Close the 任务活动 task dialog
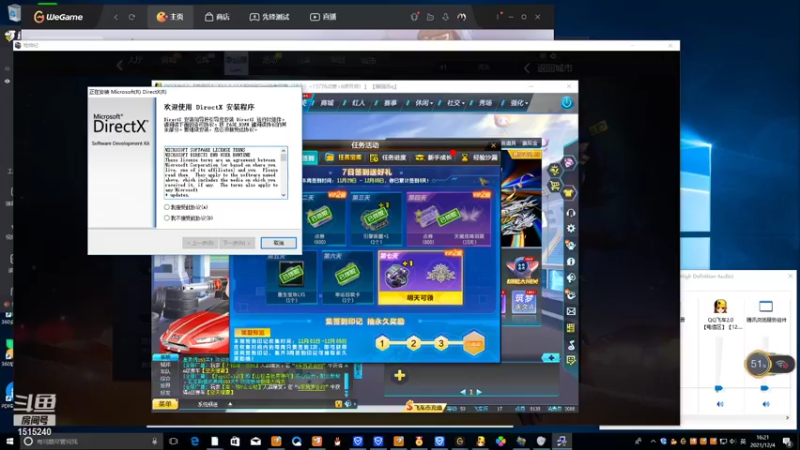This screenshot has width=800, height=450. 493,145
